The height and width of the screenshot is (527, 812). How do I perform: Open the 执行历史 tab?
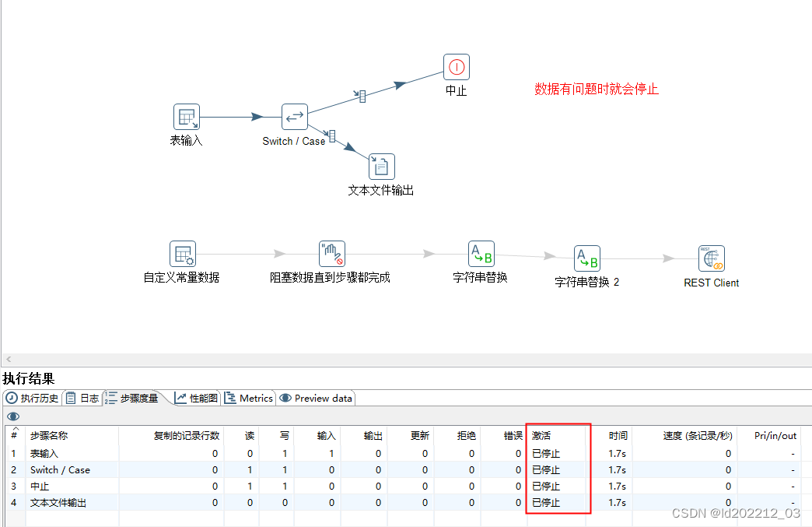(33, 398)
